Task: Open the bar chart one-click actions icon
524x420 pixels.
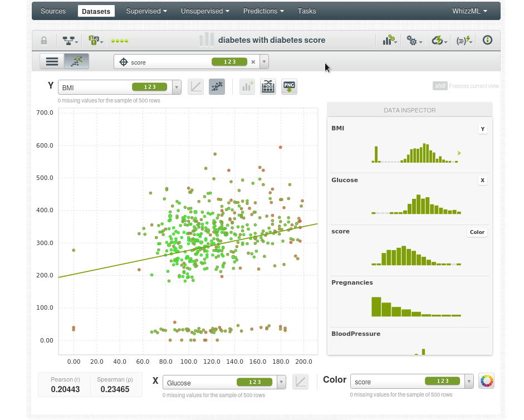Action: [389, 41]
